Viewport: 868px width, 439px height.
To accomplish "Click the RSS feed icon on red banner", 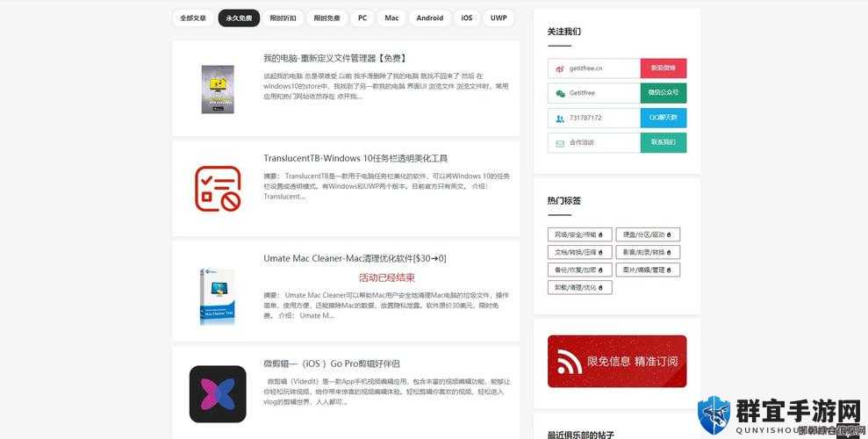I will [569, 362].
